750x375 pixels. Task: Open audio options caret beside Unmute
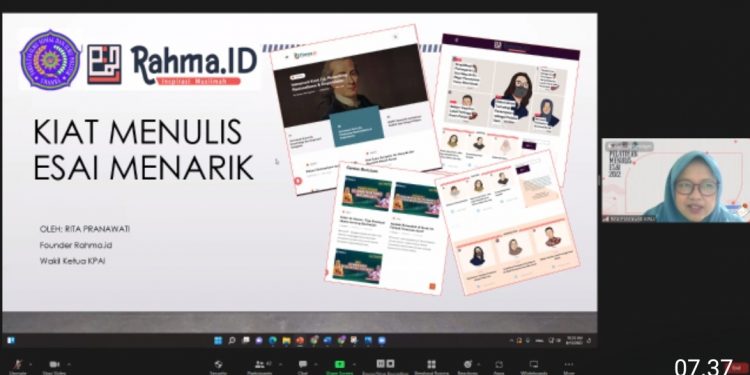pos(30,364)
